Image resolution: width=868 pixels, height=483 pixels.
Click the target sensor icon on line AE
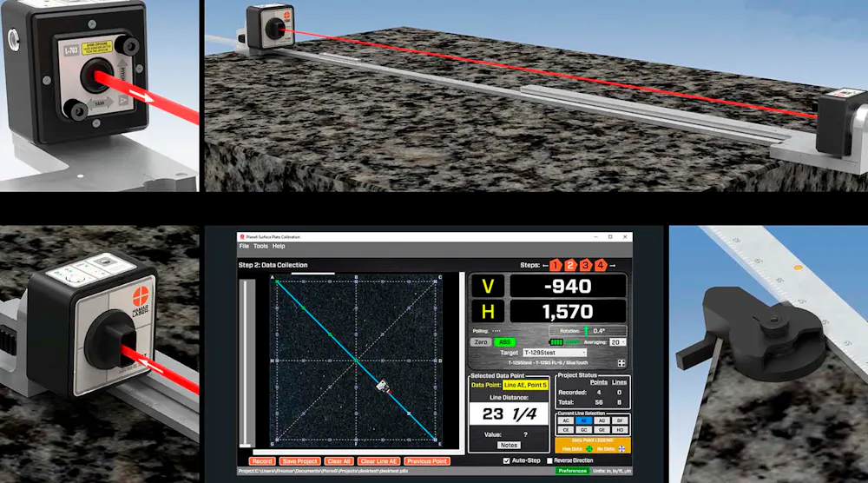(x=383, y=386)
